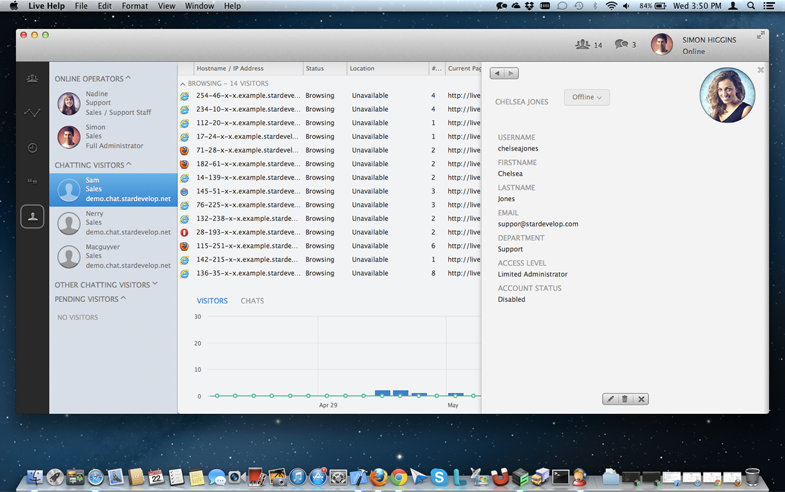The image size is (785, 492).
Task: Sort by Location column header
Action: pyautogui.click(x=387, y=69)
